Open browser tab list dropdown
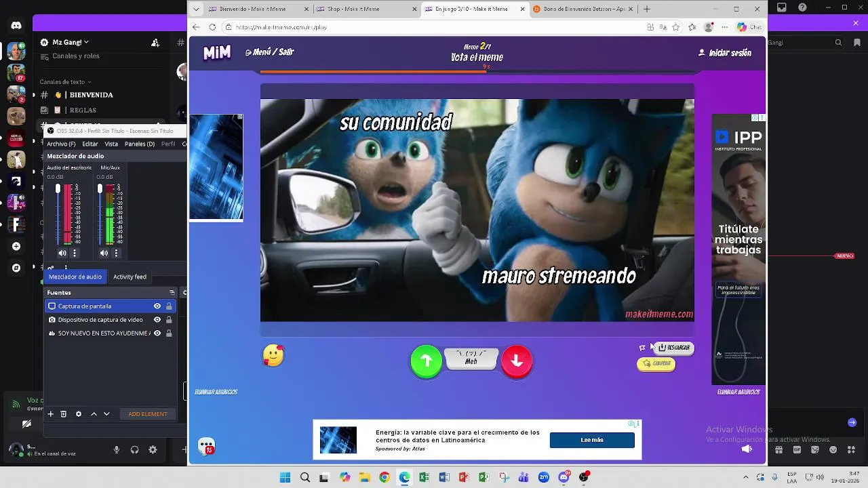Viewport: 868px width, 488px height. [x=196, y=9]
